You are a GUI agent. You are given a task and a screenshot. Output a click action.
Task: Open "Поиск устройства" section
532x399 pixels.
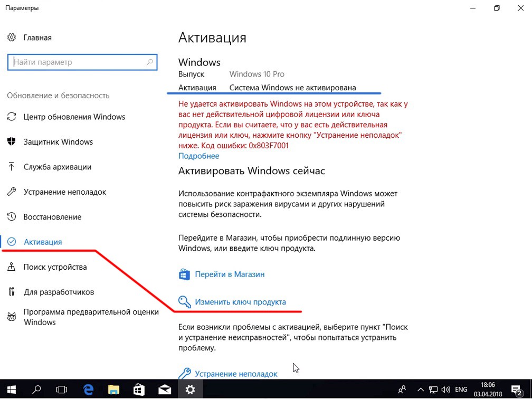pyautogui.click(x=55, y=267)
